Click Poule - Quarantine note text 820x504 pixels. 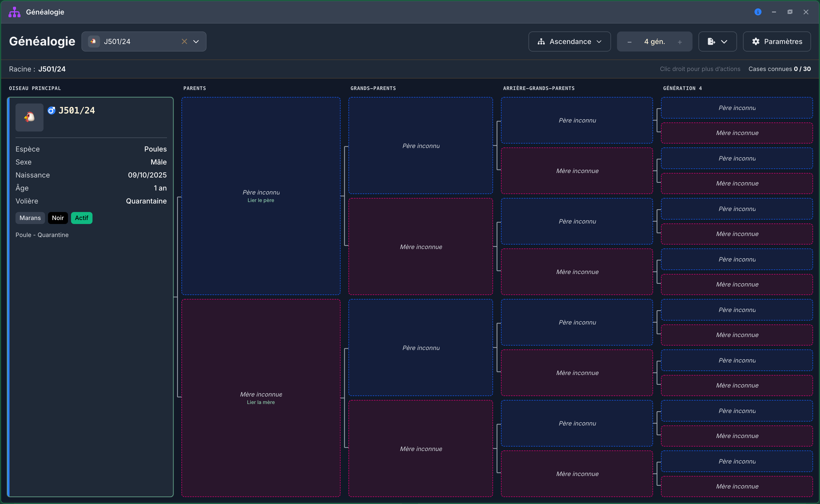coord(42,235)
